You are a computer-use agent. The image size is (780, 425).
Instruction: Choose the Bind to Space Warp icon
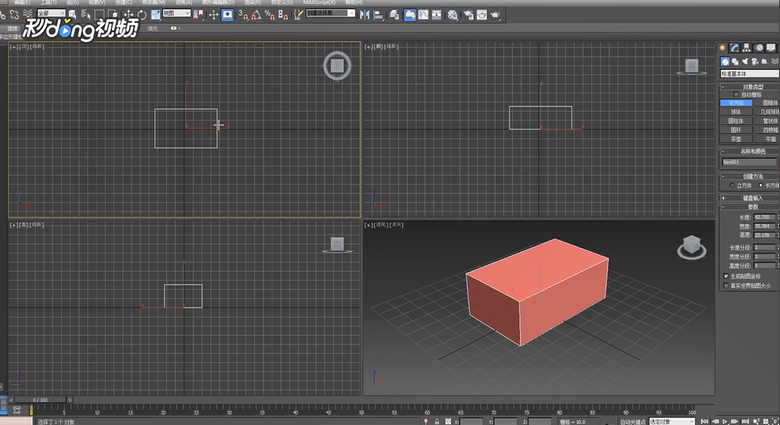pyautogui.click(x=27, y=15)
